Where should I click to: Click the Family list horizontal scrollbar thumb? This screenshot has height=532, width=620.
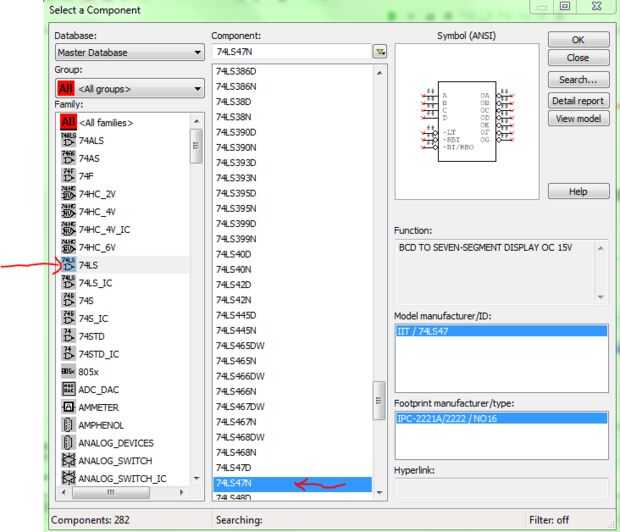111,492
